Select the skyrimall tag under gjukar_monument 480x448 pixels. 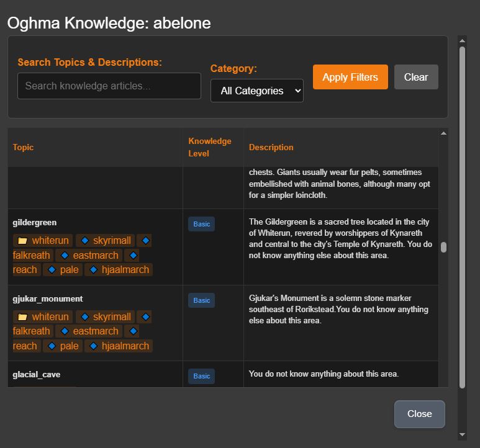(x=106, y=316)
